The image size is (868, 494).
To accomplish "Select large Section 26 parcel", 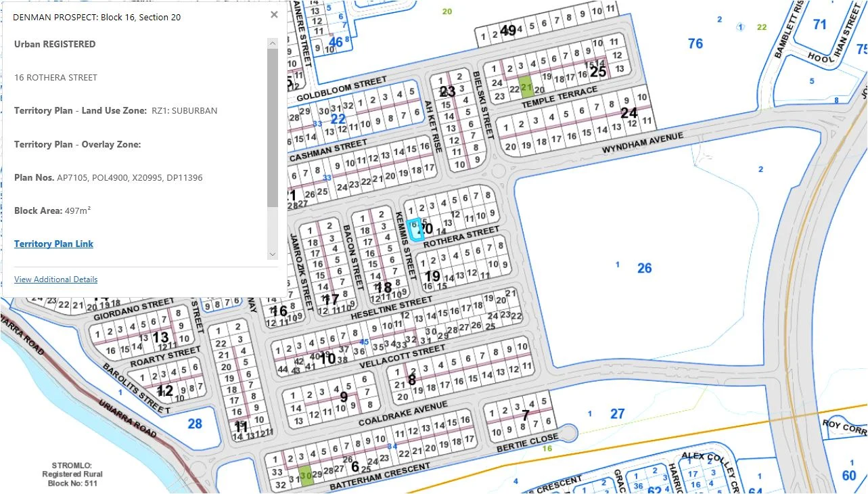I will (644, 269).
